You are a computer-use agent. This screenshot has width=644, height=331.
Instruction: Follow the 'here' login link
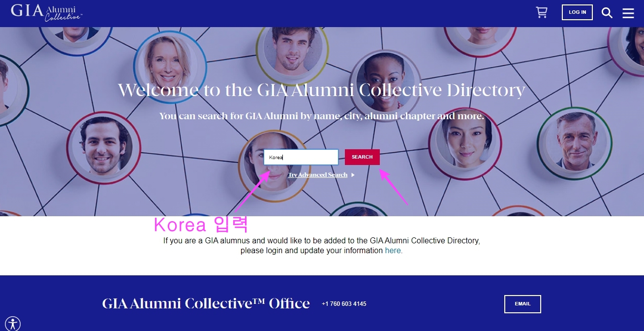pos(393,250)
